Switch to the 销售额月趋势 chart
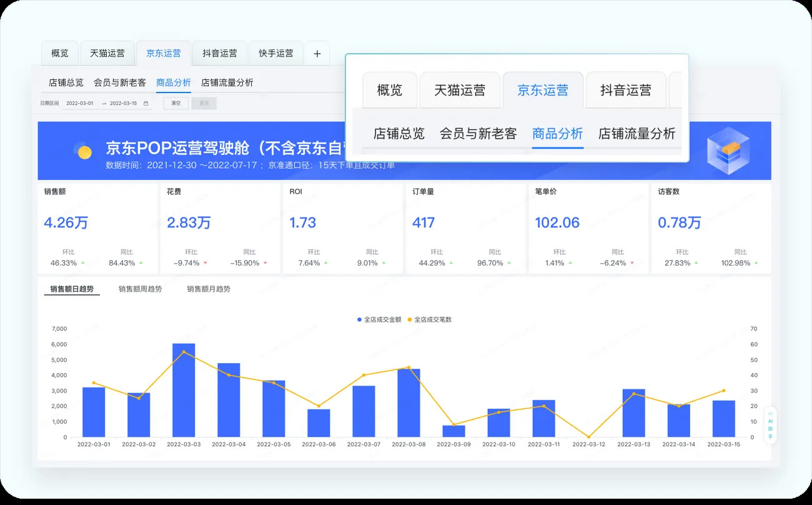812x505 pixels. (209, 289)
